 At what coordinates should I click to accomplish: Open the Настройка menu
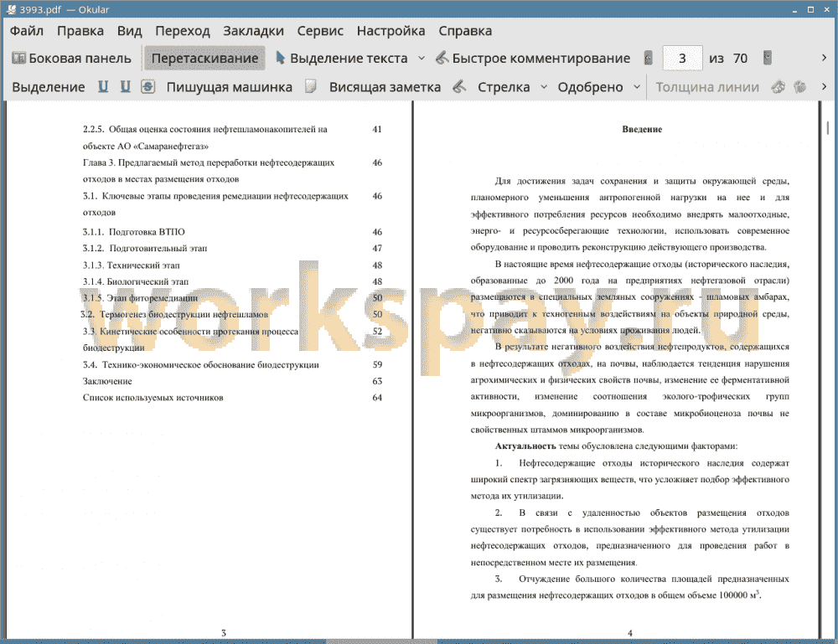coord(391,31)
